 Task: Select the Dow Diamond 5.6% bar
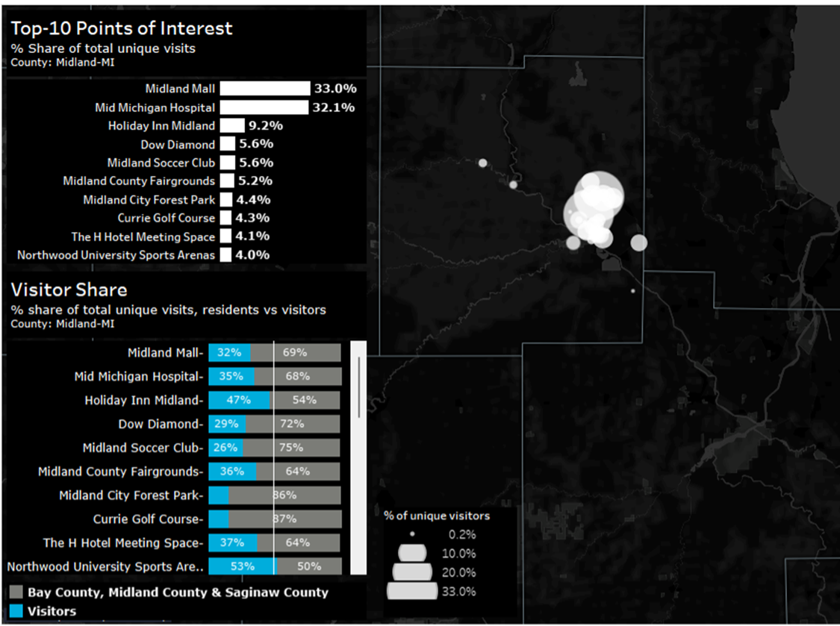click(x=228, y=145)
